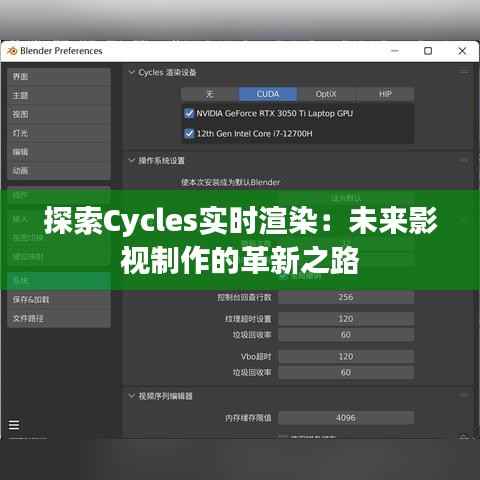Open the 保存&加载 preferences section
480x480 pixels.
click(59, 300)
